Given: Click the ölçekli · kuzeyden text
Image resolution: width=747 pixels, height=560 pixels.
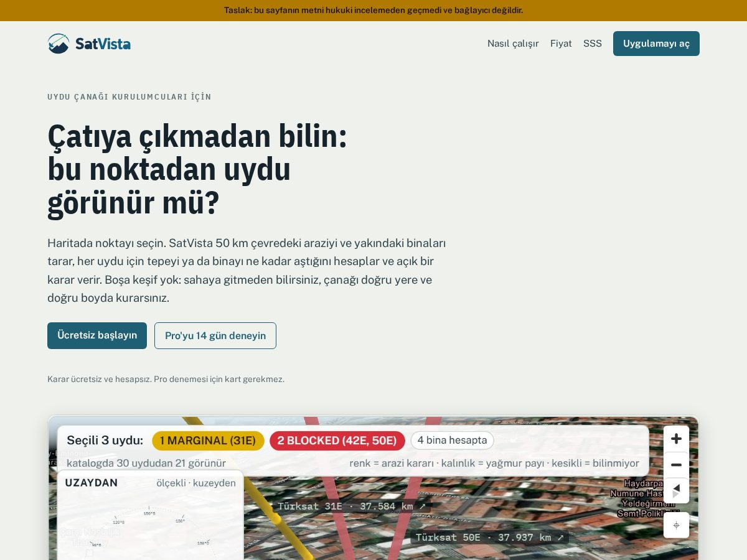Looking at the screenshot, I should (196, 483).
